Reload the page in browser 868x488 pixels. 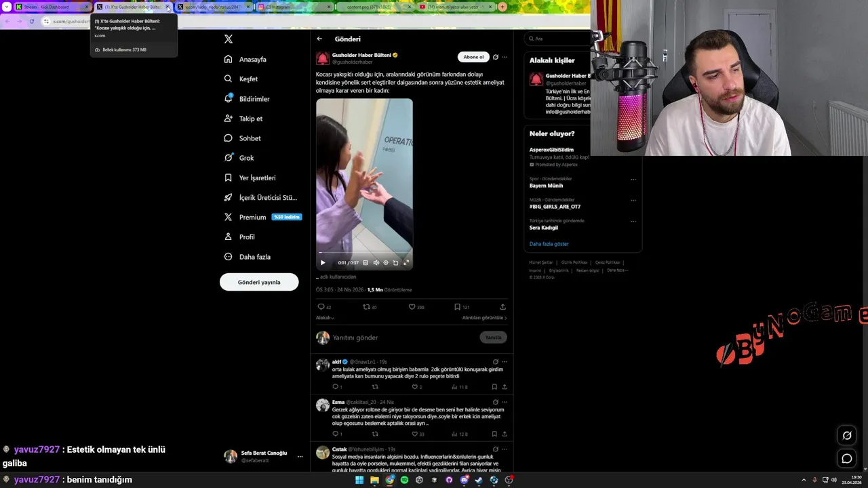(x=31, y=21)
